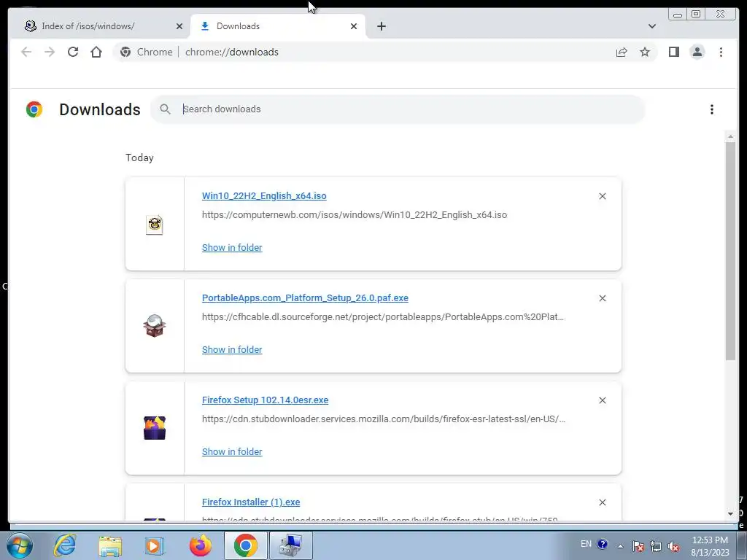Expand the tab search chevron
Screen dimensions: 747x560
651,26
